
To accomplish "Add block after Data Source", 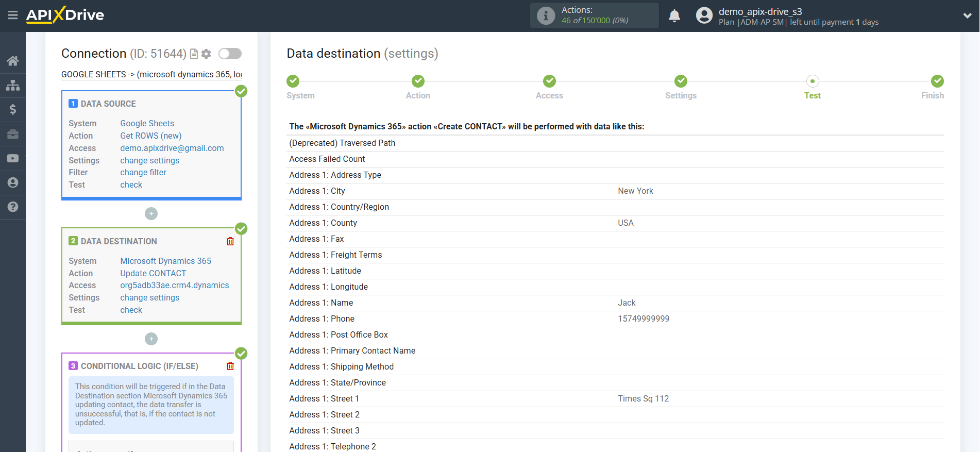I will click(x=151, y=213).
